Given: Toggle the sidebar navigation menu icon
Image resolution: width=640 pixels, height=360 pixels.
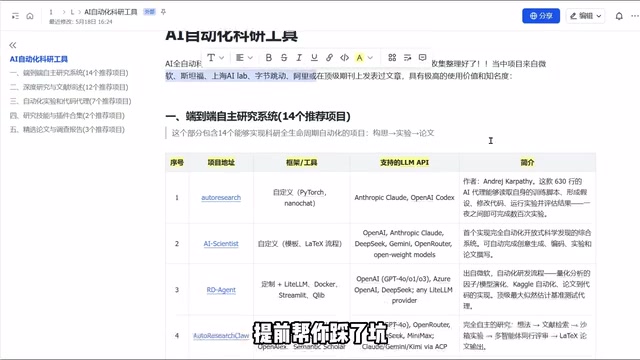Looking at the screenshot, I should pos(15,16).
